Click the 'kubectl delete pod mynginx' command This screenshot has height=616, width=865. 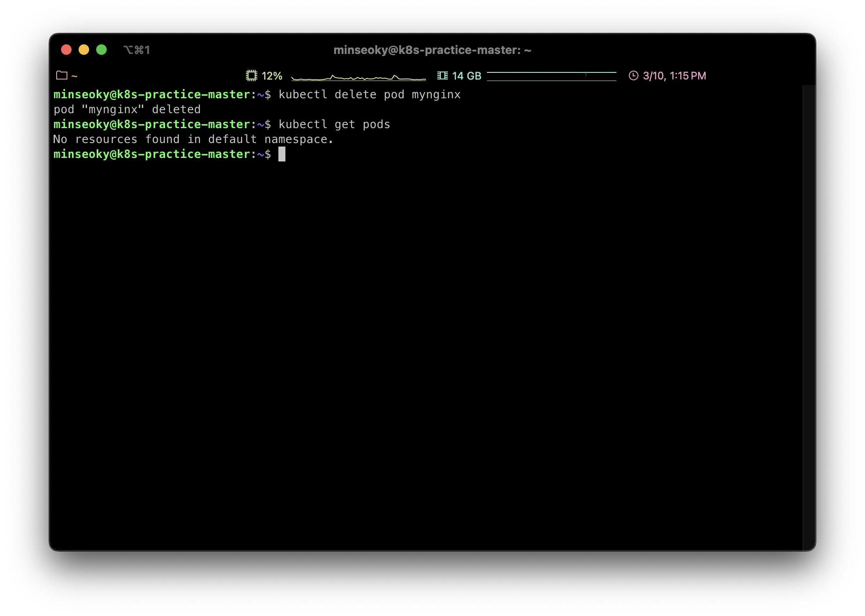coord(369,95)
